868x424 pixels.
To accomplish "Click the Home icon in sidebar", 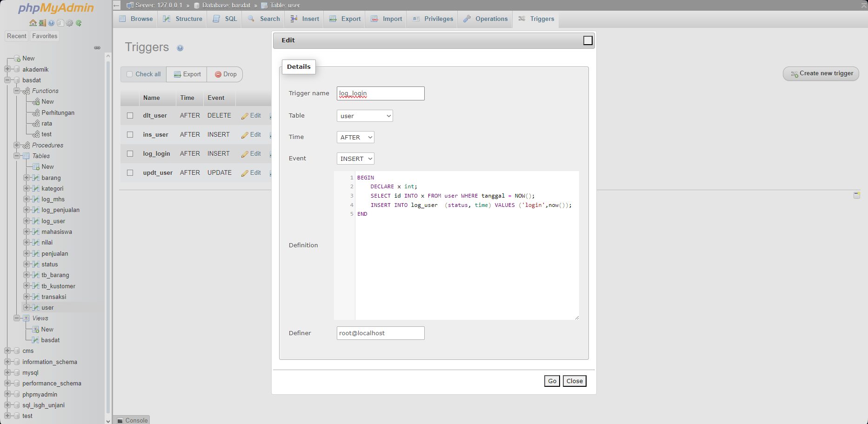I will [33, 23].
